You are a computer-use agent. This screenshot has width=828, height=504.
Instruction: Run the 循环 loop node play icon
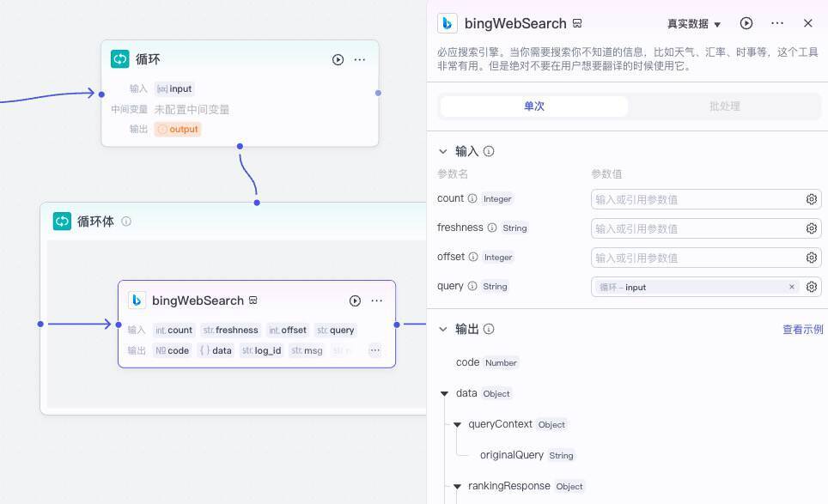338,59
